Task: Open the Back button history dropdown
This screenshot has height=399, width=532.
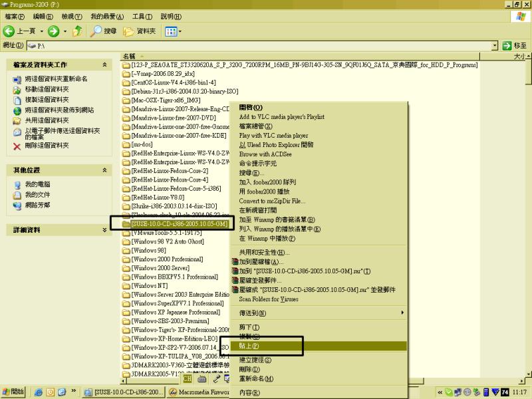Action: click(42, 31)
